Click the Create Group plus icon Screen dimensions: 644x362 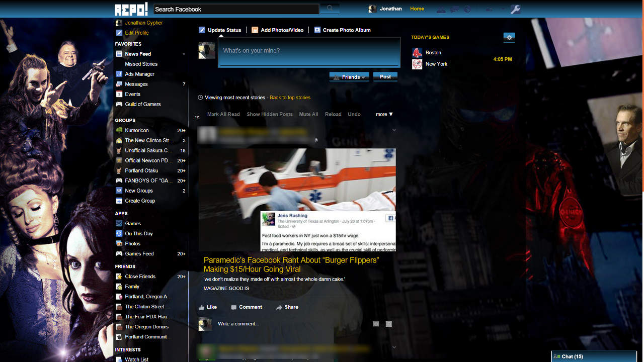tap(119, 201)
